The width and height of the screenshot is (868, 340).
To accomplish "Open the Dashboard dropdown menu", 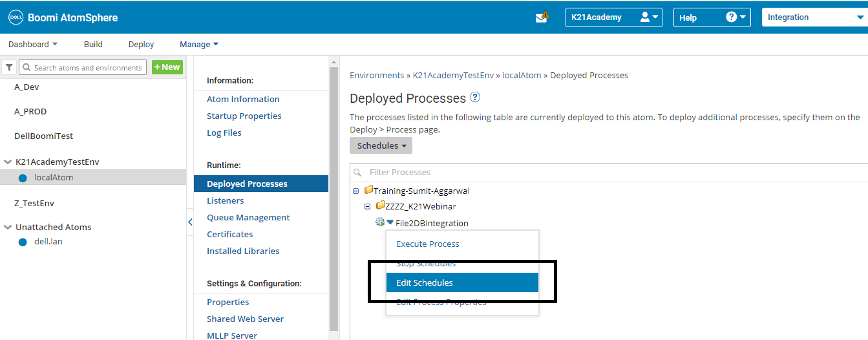I will pyautogui.click(x=33, y=44).
